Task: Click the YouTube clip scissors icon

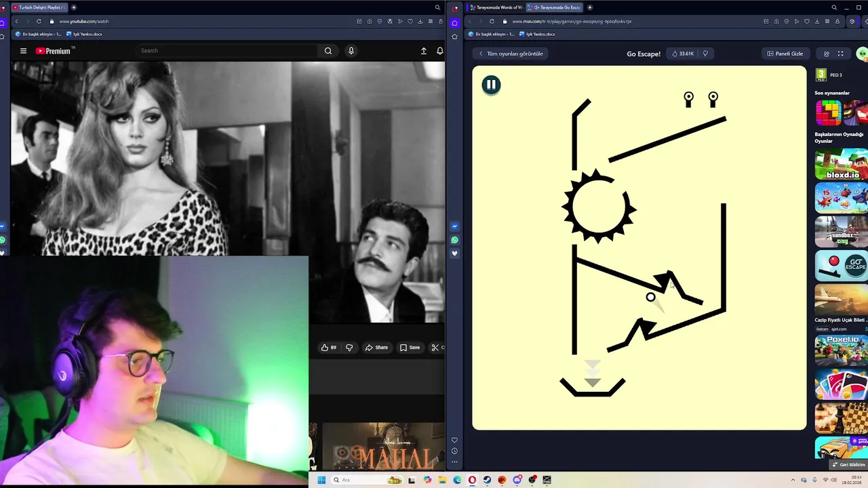Action: (x=436, y=348)
